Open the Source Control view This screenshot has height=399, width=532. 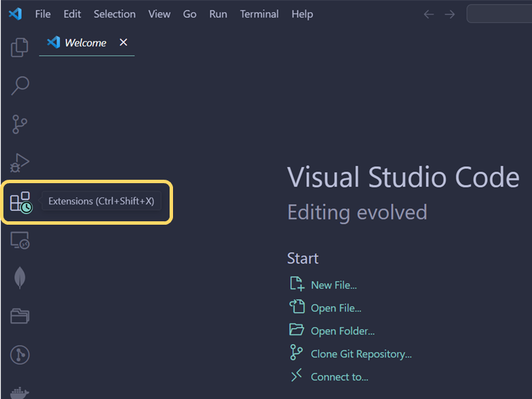pos(20,124)
